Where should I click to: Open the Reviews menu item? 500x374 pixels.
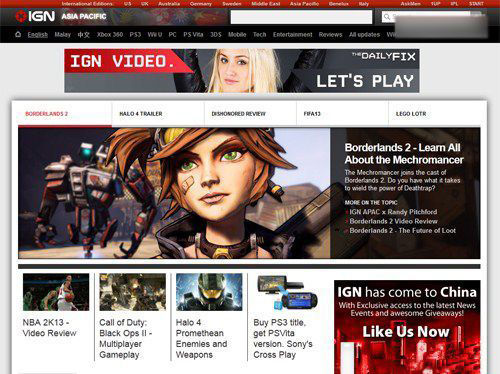330,35
